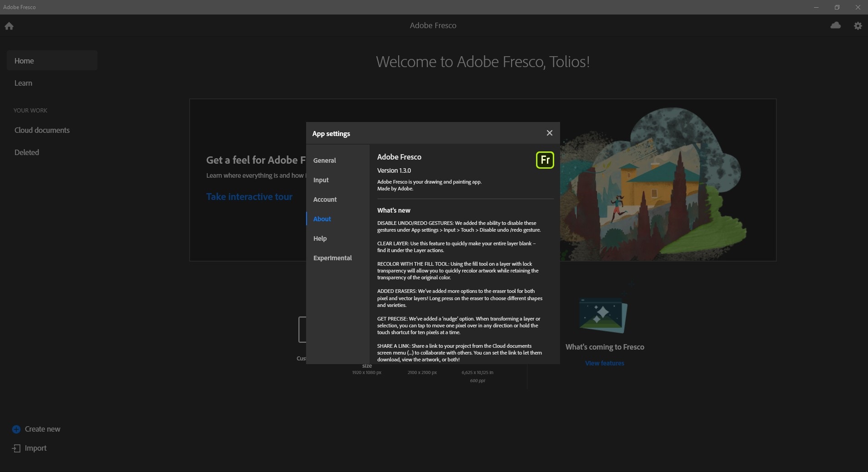Click the YOUR WORK section label
The height and width of the screenshot is (472, 868).
click(x=30, y=110)
